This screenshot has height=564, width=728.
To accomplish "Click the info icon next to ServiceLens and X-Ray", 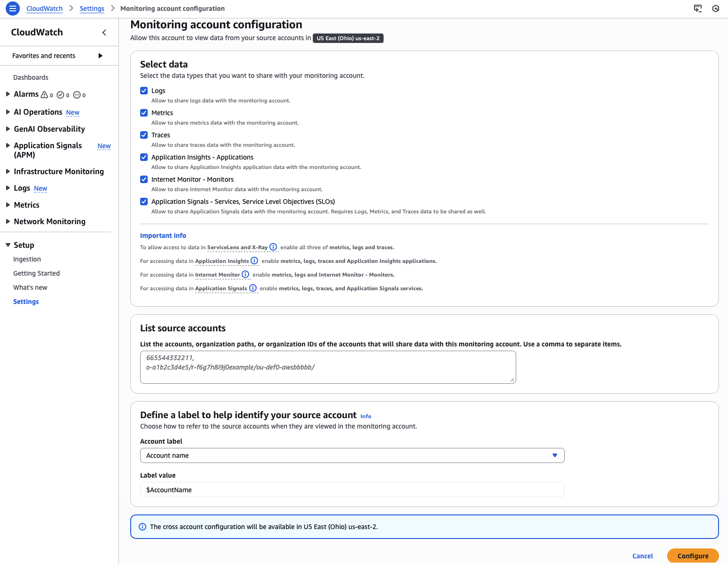I will (273, 247).
